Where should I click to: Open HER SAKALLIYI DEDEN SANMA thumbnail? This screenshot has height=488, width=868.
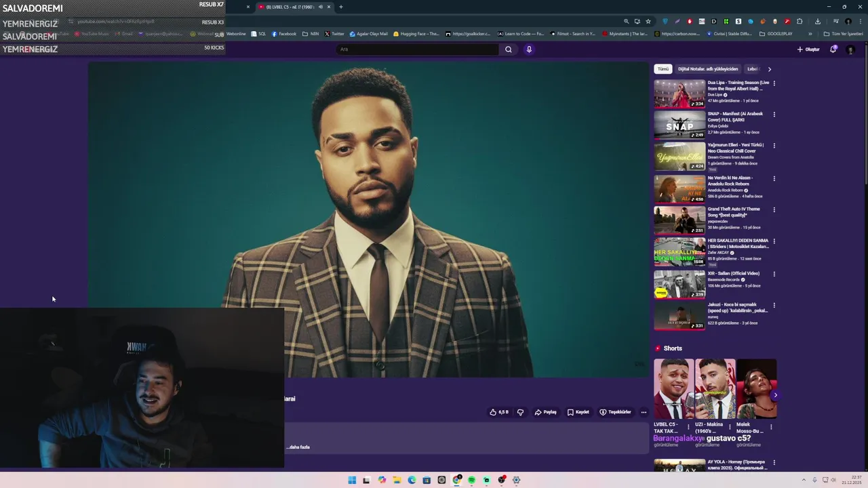[x=679, y=251]
